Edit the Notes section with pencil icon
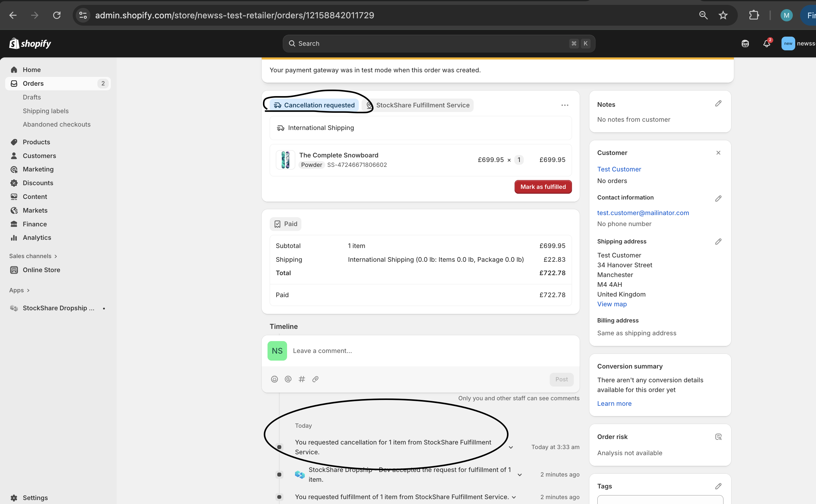The image size is (816, 504). 718,104
